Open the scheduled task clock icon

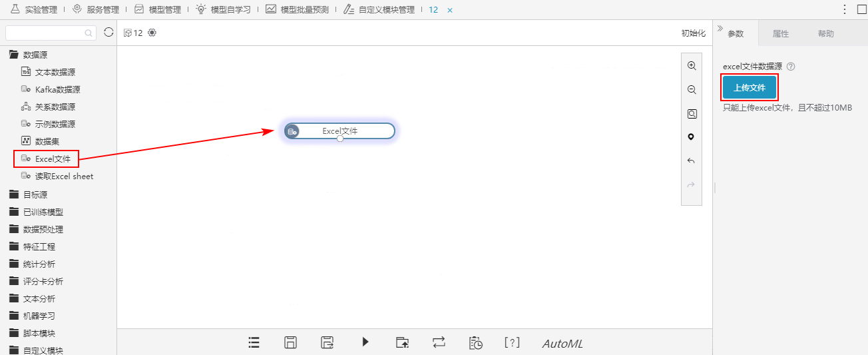point(476,342)
